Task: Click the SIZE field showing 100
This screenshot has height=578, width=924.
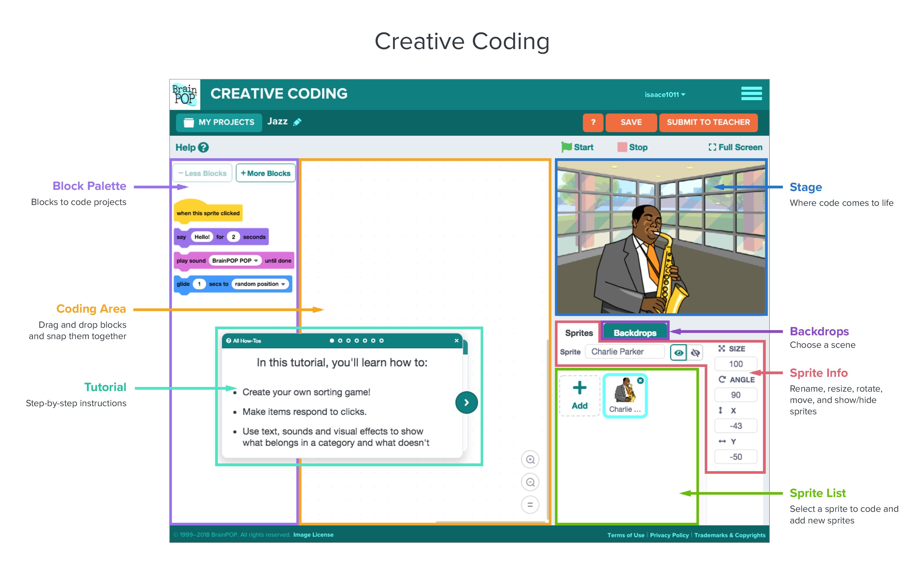Action: point(736,364)
